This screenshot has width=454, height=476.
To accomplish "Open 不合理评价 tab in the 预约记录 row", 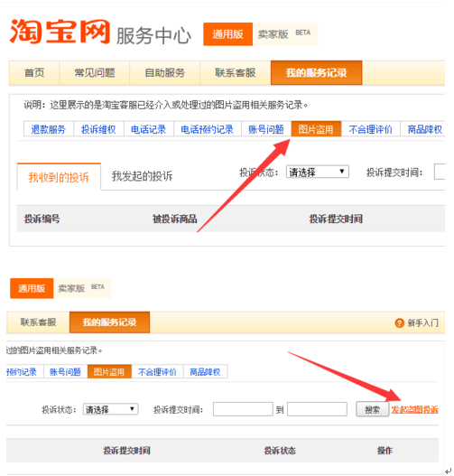I will [x=157, y=371].
